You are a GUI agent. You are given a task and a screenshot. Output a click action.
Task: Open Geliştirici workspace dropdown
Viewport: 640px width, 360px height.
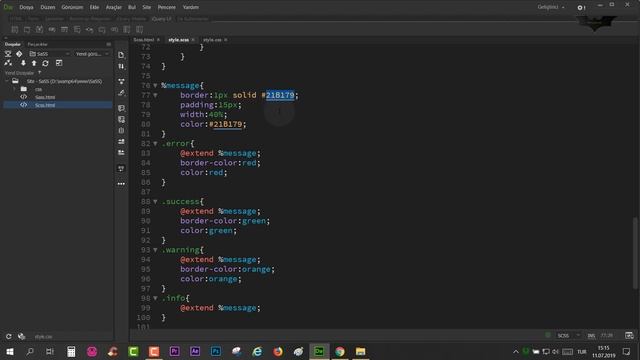click(x=551, y=7)
